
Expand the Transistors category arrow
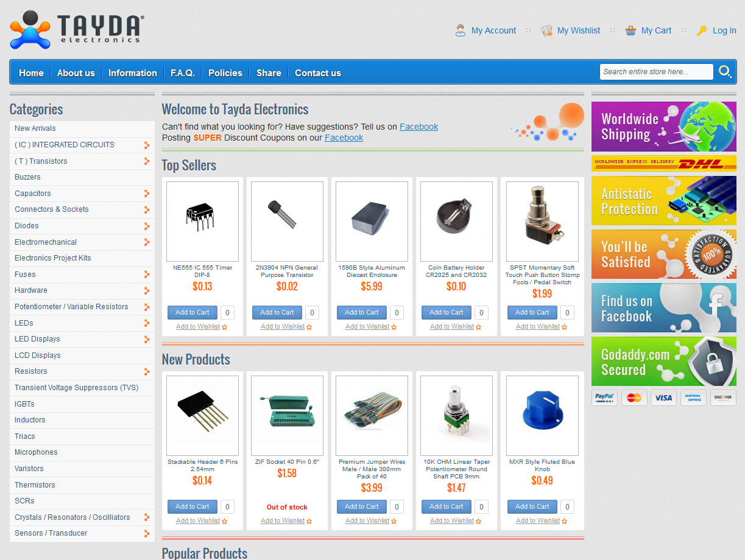coord(147,161)
